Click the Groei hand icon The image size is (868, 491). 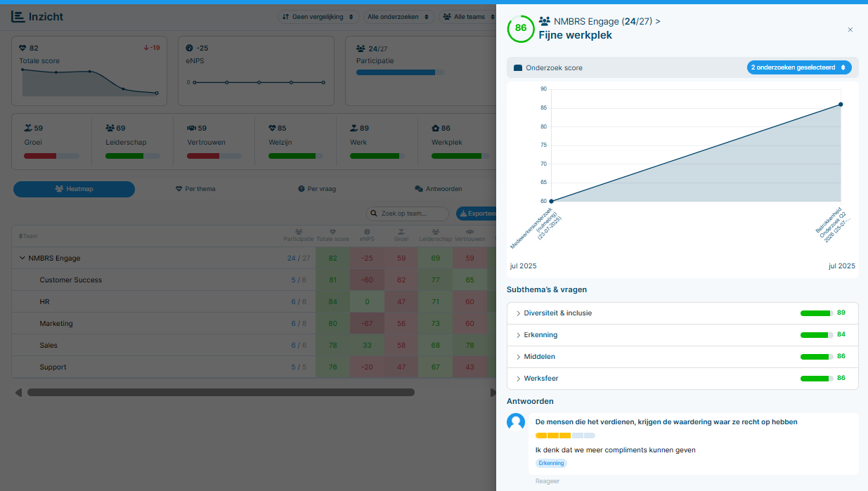click(x=28, y=128)
